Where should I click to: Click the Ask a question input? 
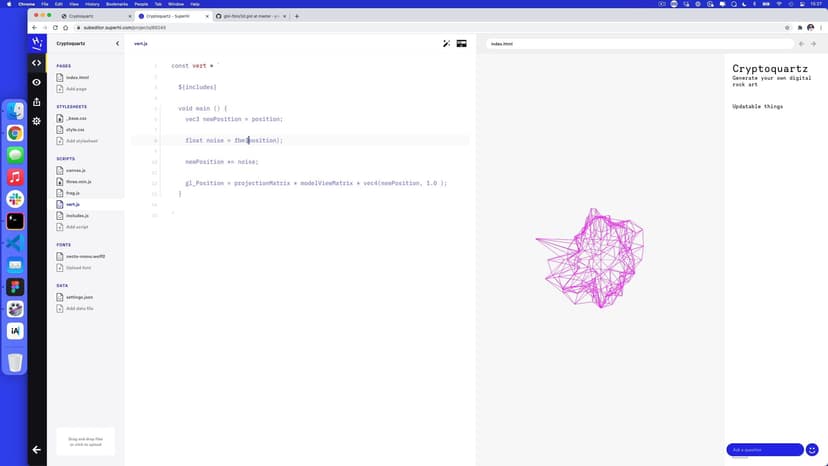tap(764, 450)
